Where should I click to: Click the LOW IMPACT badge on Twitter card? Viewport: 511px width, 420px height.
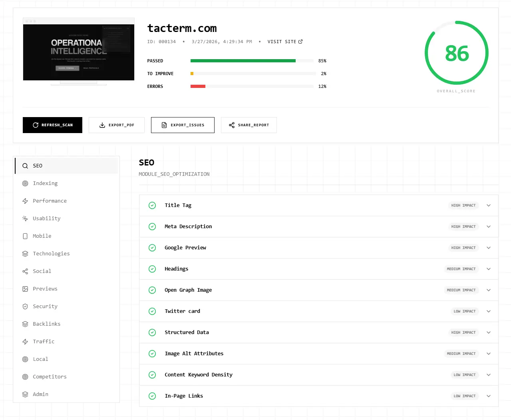[x=465, y=311]
